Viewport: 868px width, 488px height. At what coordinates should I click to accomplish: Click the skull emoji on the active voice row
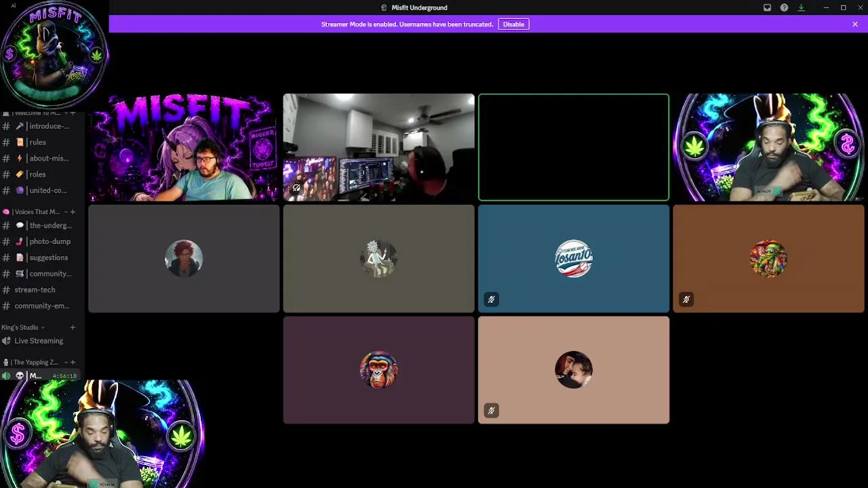tap(20, 376)
